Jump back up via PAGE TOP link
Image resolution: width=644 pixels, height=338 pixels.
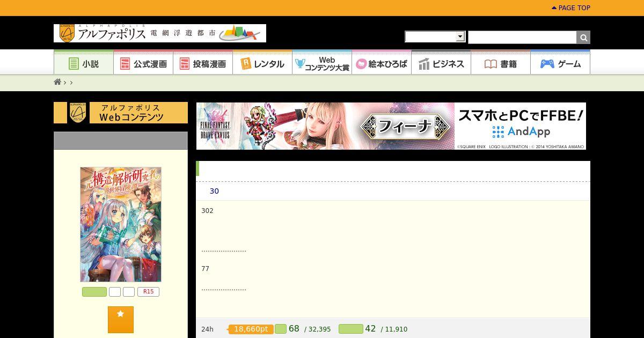571,8
